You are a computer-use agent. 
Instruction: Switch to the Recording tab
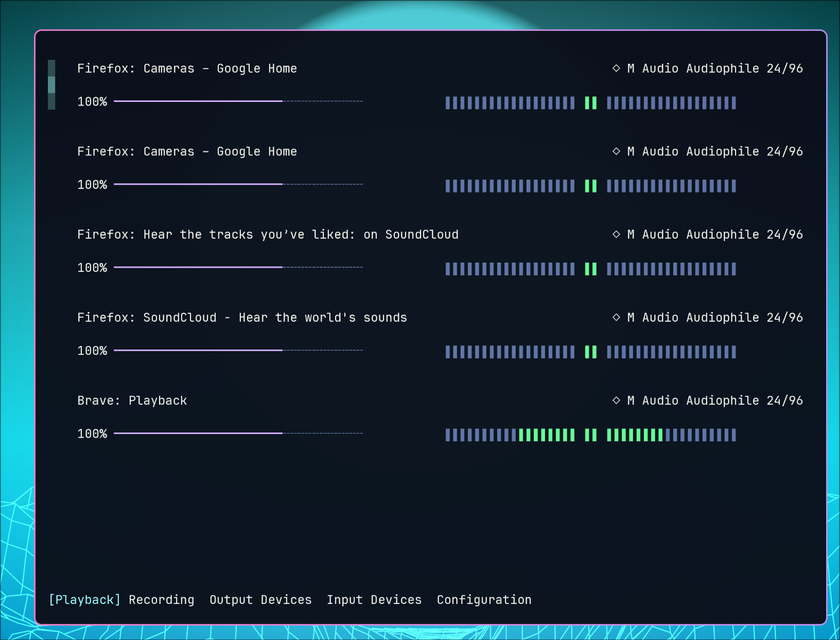pos(161,600)
